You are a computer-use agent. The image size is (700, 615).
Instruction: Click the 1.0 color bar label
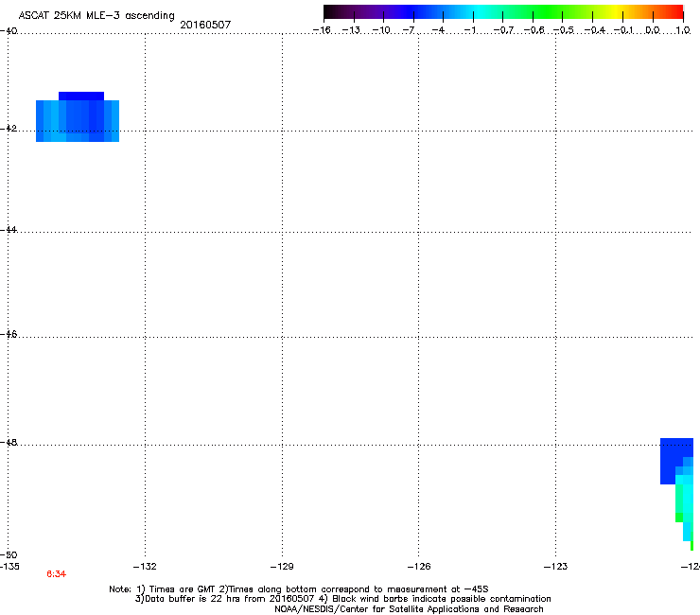coord(683,30)
